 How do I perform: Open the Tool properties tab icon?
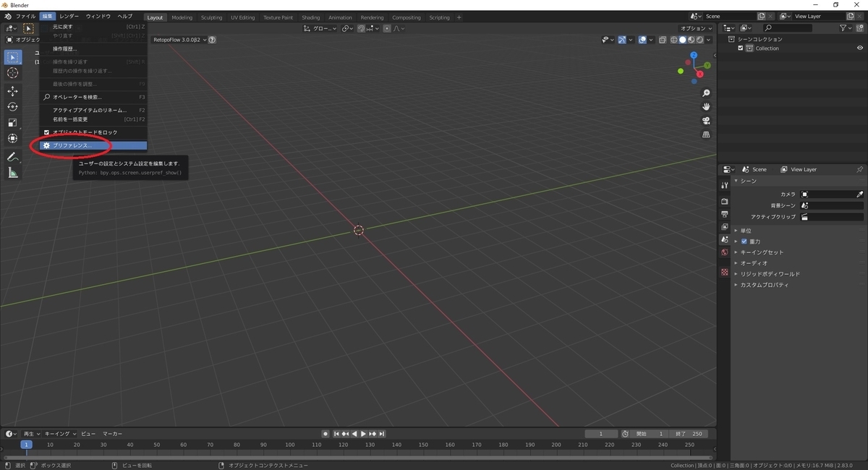pyautogui.click(x=724, y=186)
